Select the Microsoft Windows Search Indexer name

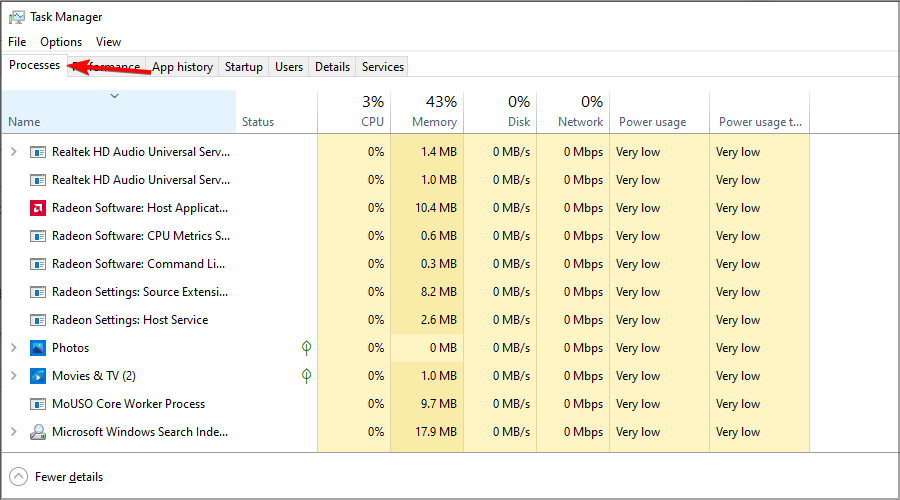click(x=140, y=432)
